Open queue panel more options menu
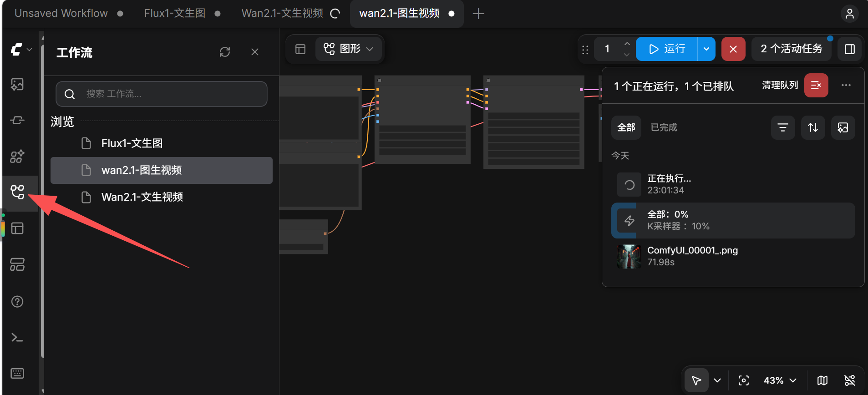 coord(846,85)
